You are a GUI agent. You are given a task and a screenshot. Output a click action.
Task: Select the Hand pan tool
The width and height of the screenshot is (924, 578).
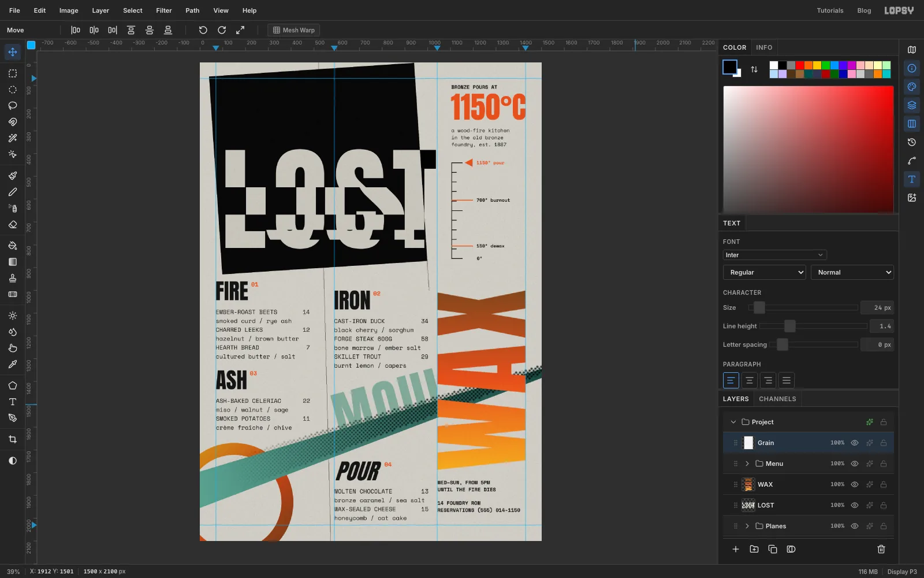(13, 348)
